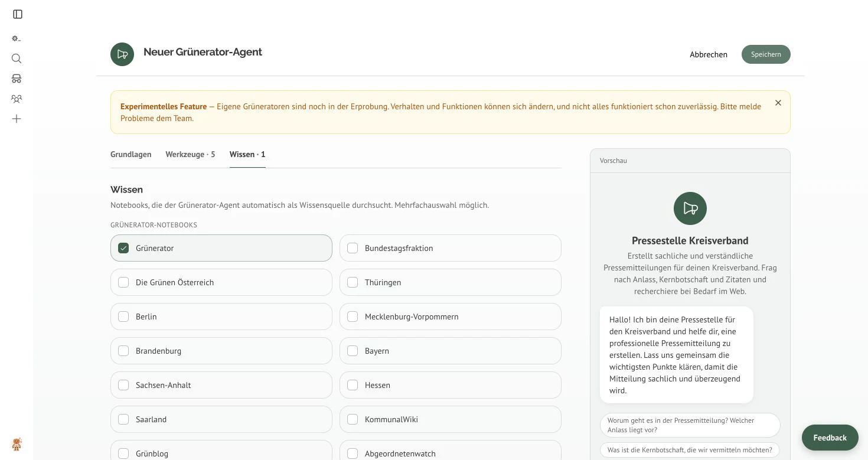
Task: Click the Abbrechen button
Action: click(x=709, y=54)
